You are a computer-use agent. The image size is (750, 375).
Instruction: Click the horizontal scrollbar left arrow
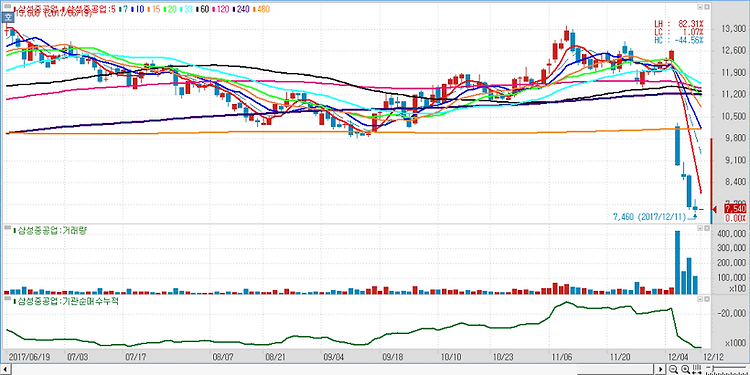coord(4,369)
